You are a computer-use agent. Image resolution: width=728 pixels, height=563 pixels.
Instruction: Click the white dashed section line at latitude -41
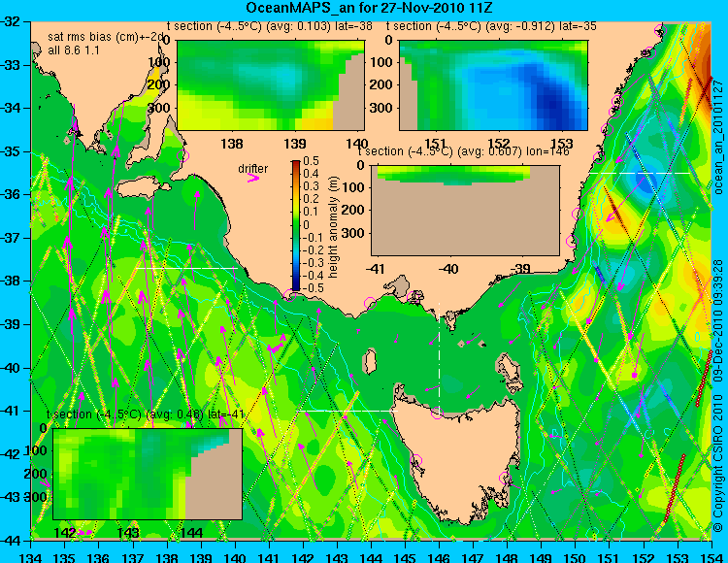click(x=347, y=411)
